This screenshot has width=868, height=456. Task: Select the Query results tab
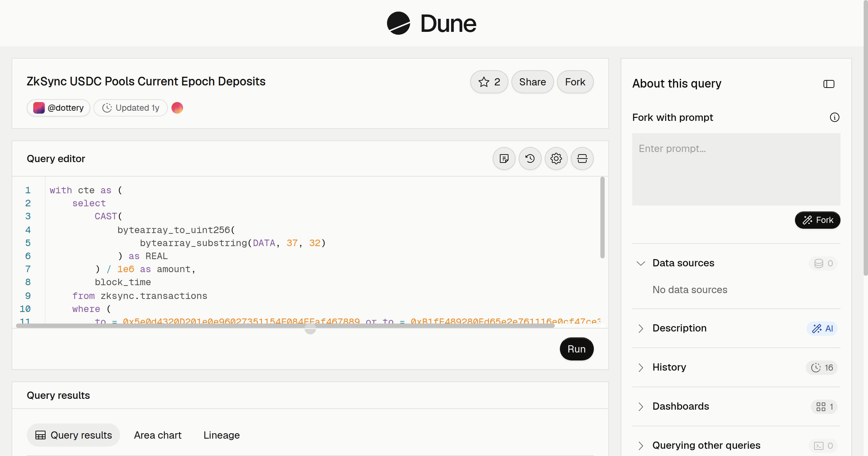pos(73,435)
